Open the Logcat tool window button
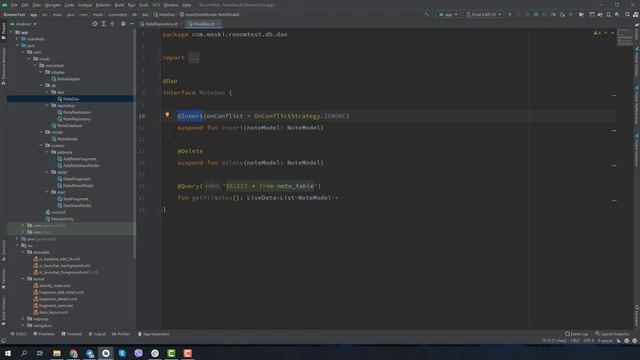Screen dimensions: 640x360 [97, 334]
